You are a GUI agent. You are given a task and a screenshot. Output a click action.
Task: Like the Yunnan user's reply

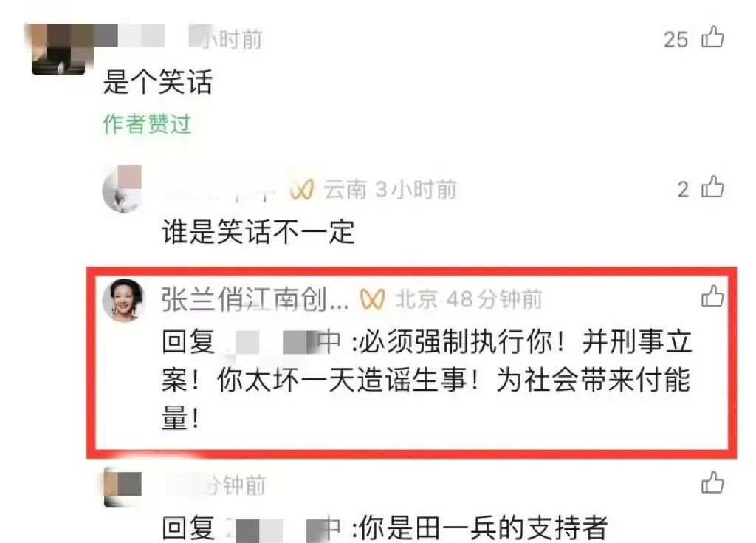[712, 187]
